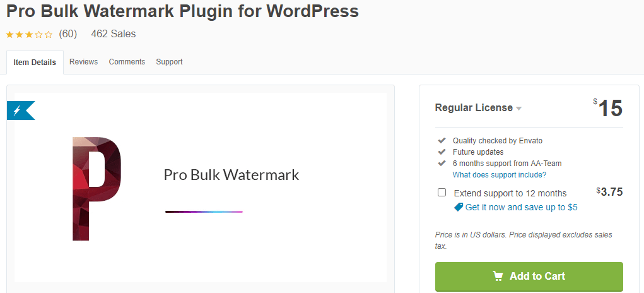Expand the Regular License dropdown arrow

[518, 109]
